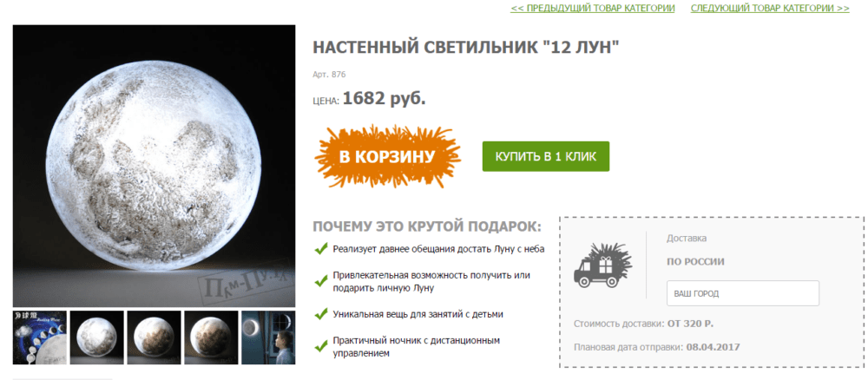
Task: Open the main large moon product image
Action: pyautogui.click(x=154, y=166)
